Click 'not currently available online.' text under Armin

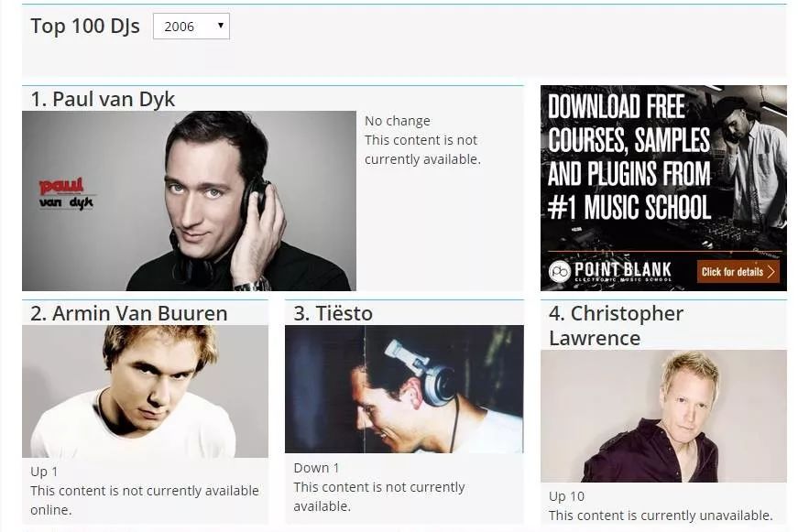click(x=145, y=500)
